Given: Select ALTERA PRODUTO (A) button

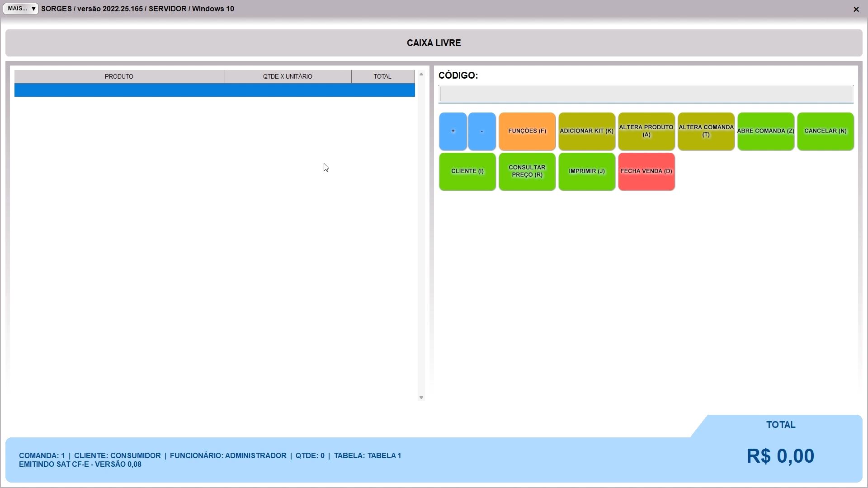Looking at the screenshot, I should 646,131.
